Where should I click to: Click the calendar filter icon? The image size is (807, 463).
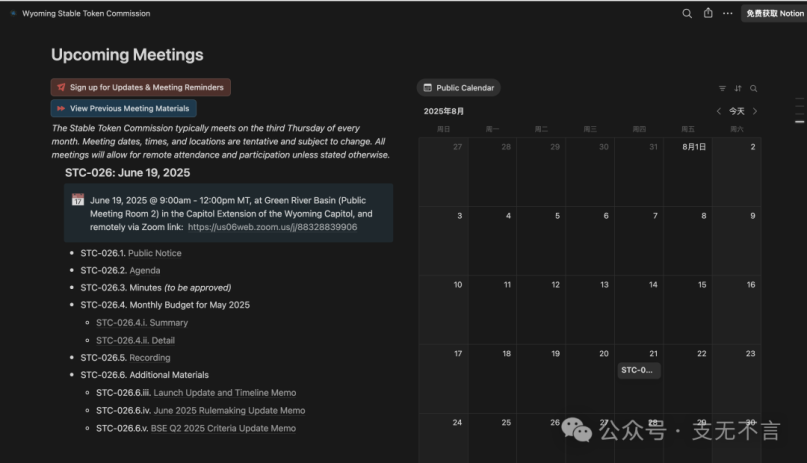pos(722,88)
